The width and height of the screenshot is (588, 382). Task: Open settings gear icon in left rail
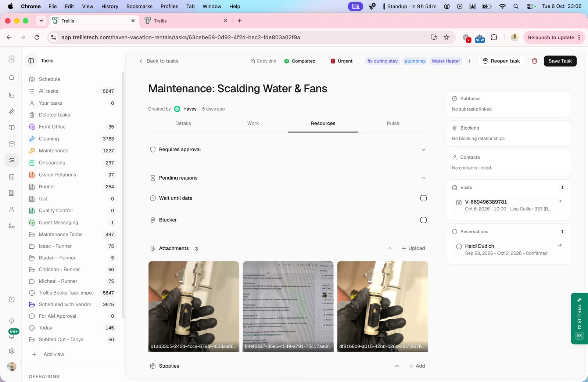click(12, 351)
